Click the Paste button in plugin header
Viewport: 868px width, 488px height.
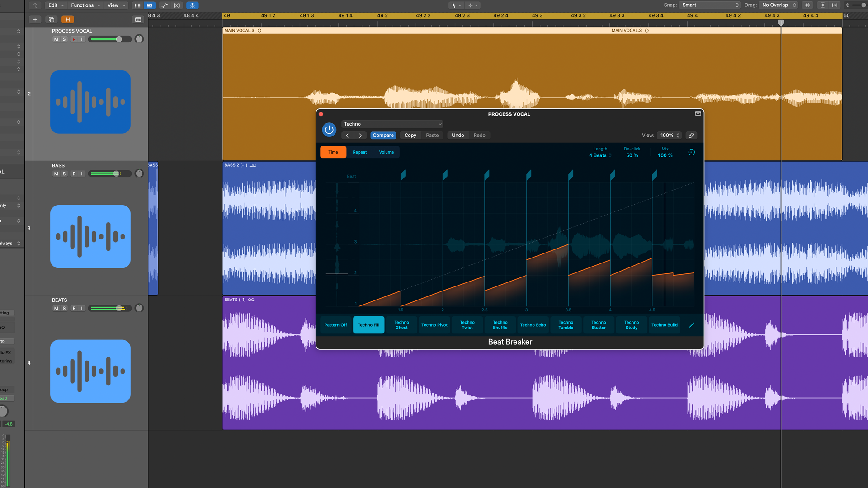coord(432,136)
